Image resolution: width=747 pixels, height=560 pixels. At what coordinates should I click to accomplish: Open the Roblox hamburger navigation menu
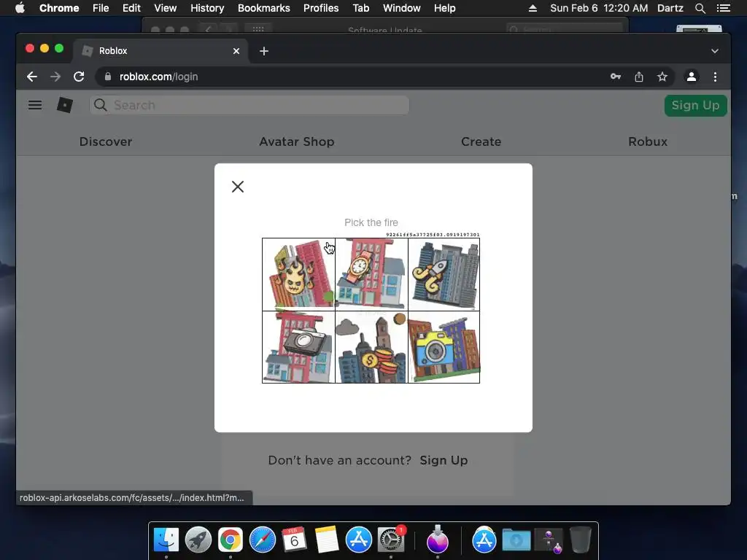click(x=35, y=105)
